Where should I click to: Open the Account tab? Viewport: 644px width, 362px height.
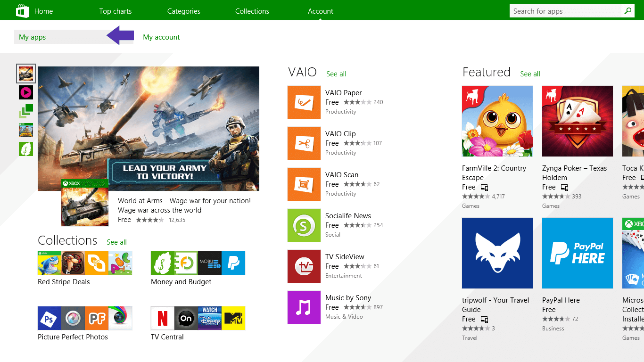[x=321, y=11]
